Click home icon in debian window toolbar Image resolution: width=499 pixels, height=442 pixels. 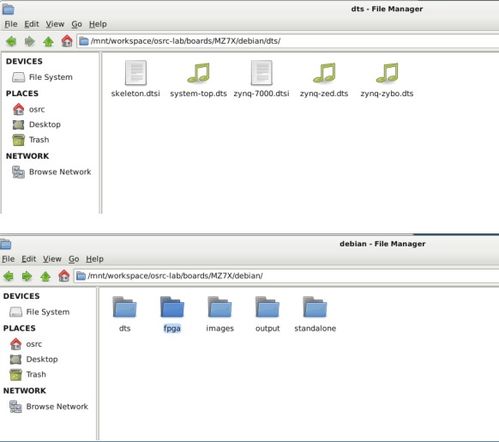[64, 276]
